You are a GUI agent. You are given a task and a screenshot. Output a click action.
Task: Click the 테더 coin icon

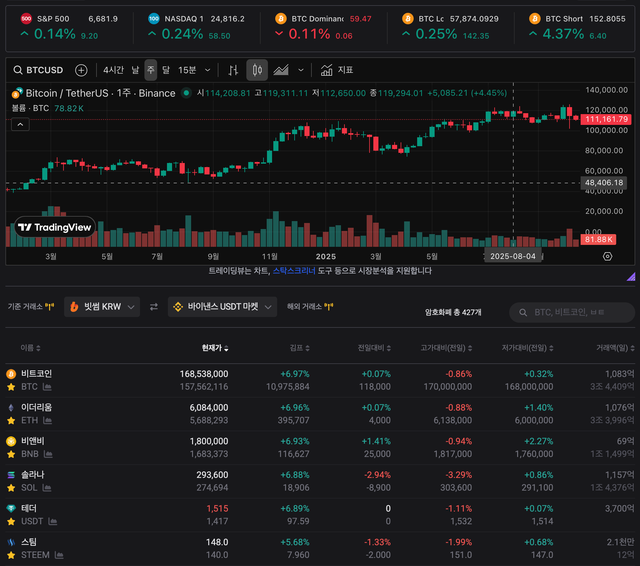(x=11, y=508)
